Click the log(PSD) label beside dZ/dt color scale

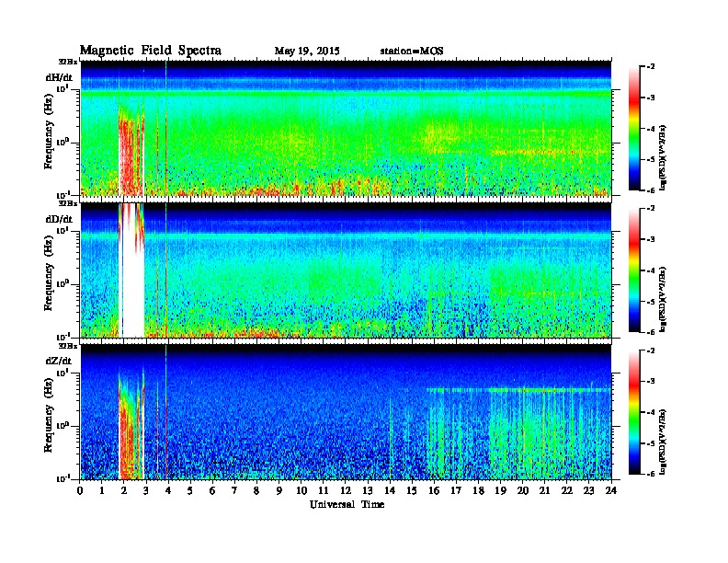663,441
